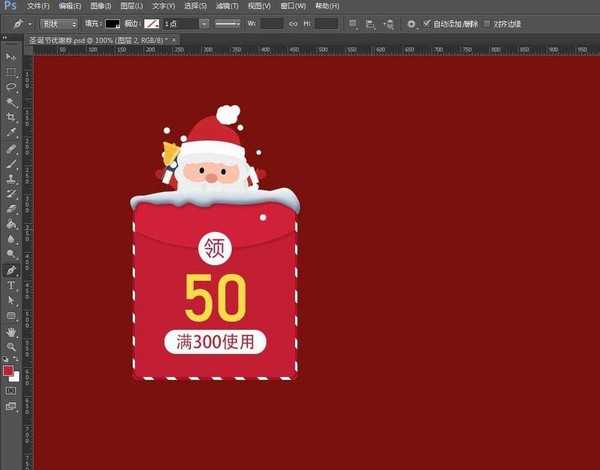
Task: Select the Move tool
Action: [x=11, y=58]
